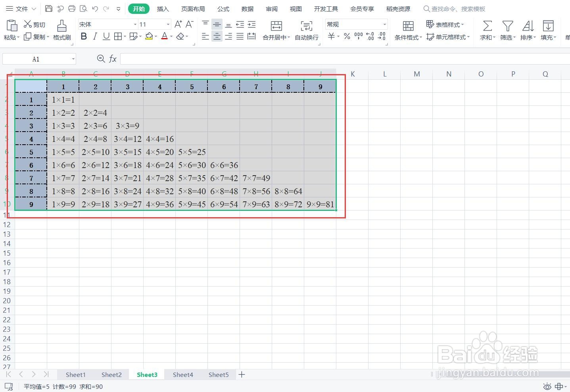Toggle Italic formatting
The width and height of the screenshot is (570, 392).
coord(95,36)
